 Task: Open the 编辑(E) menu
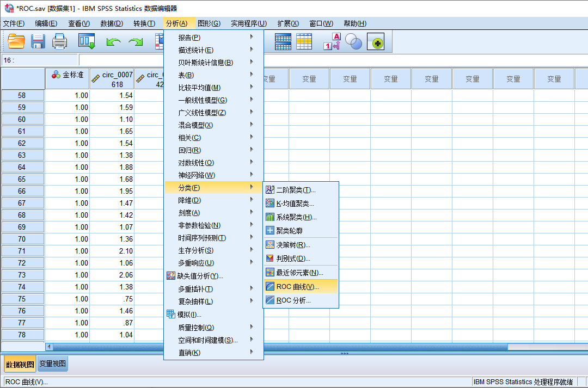(x=46, y=23)
